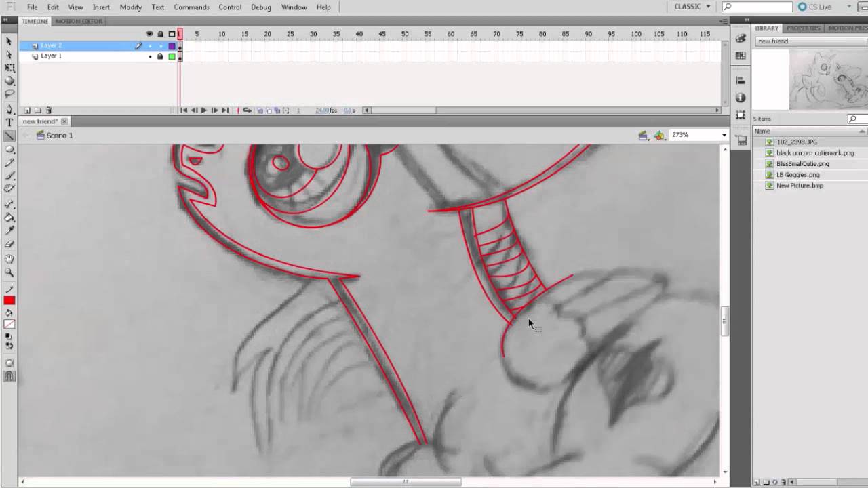Select the 3D Rotation tool
Viewport: 868px width, 488px height.
click(x=9, y=81)
